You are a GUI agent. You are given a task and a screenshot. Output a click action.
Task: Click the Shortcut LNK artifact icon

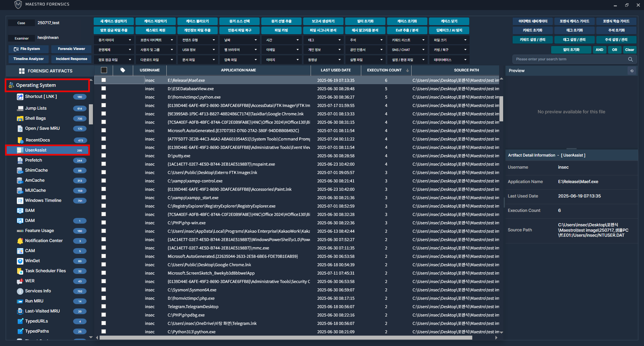[20, 97]
